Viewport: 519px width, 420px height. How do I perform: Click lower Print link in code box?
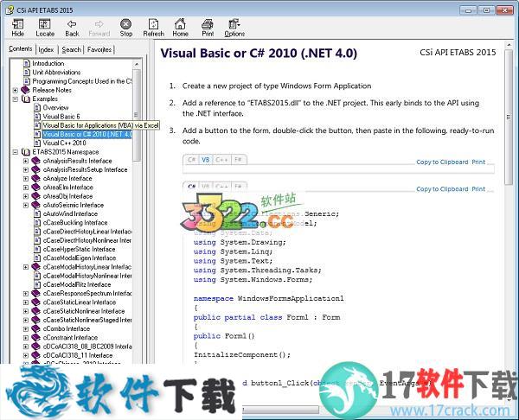click(x=478, y=189)
